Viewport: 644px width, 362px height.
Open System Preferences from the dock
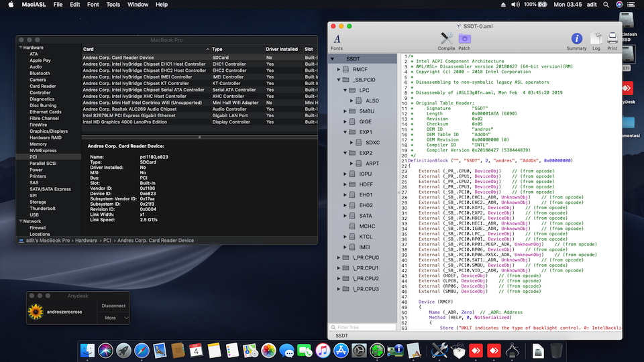[359, 351]
